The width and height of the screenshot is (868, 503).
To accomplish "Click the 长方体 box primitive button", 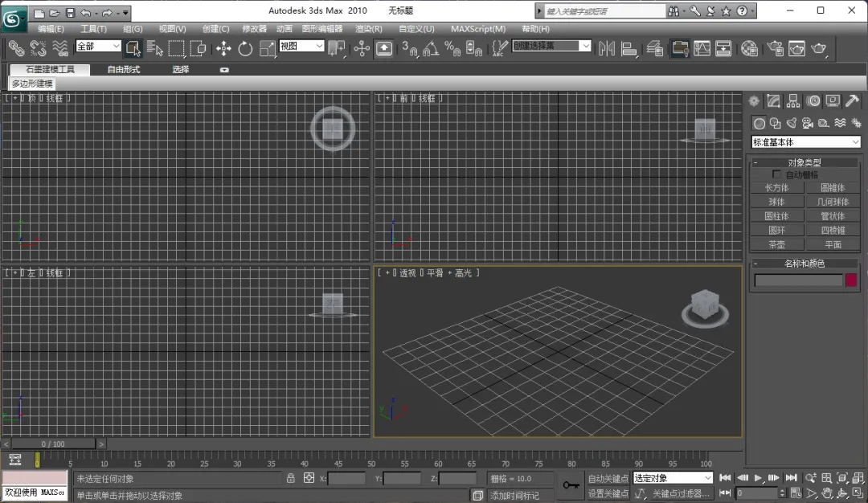I will (x=776, y=188).
